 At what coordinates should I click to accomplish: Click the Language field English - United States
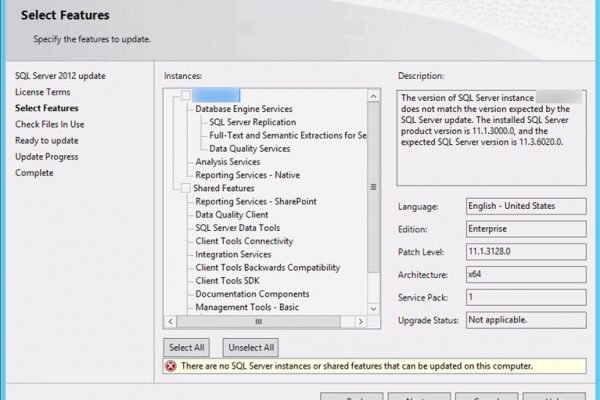tap(526, 206)
